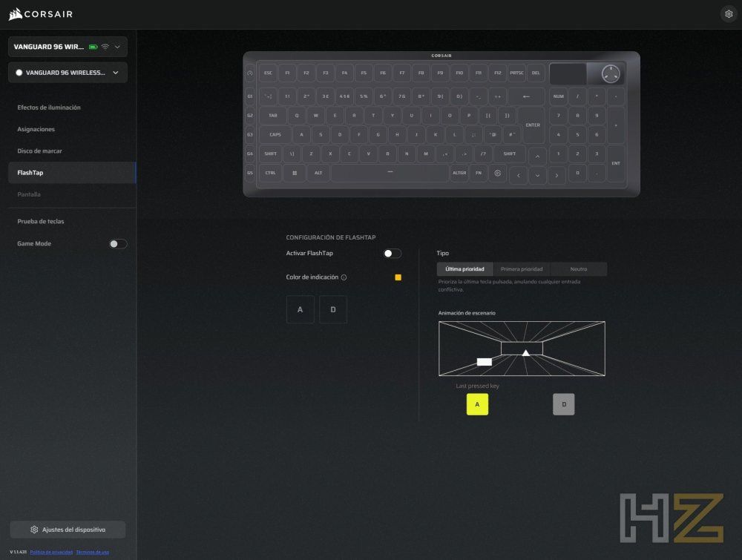This screenshot has width=742, height=560.
Task: Select Neutro type tab
Action: click(x=578, y=269)
